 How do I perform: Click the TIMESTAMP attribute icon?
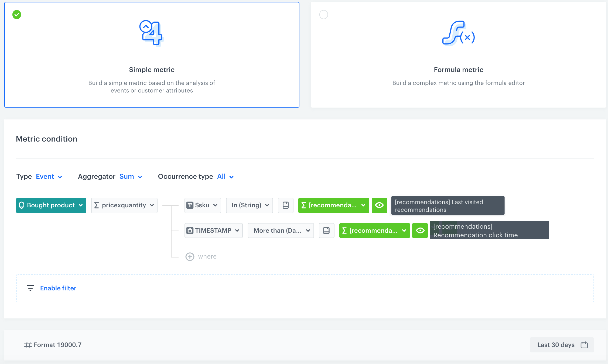[x=190, y=230]
